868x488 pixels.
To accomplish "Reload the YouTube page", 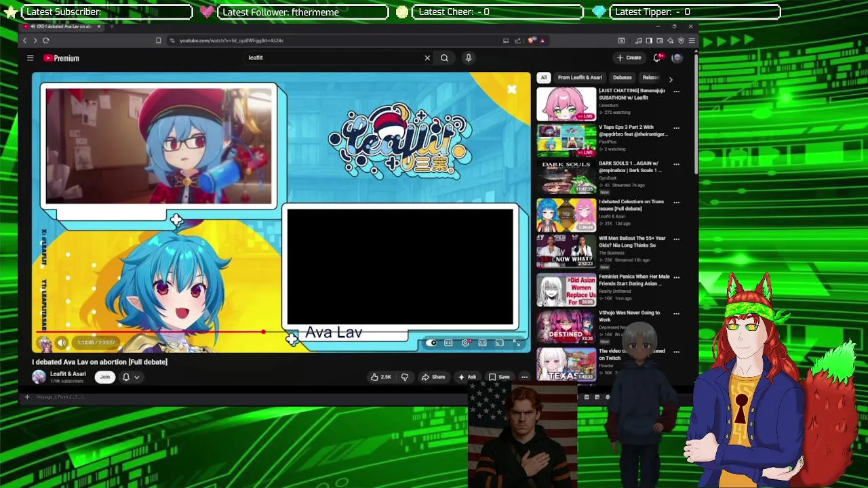I will [46, 41].
